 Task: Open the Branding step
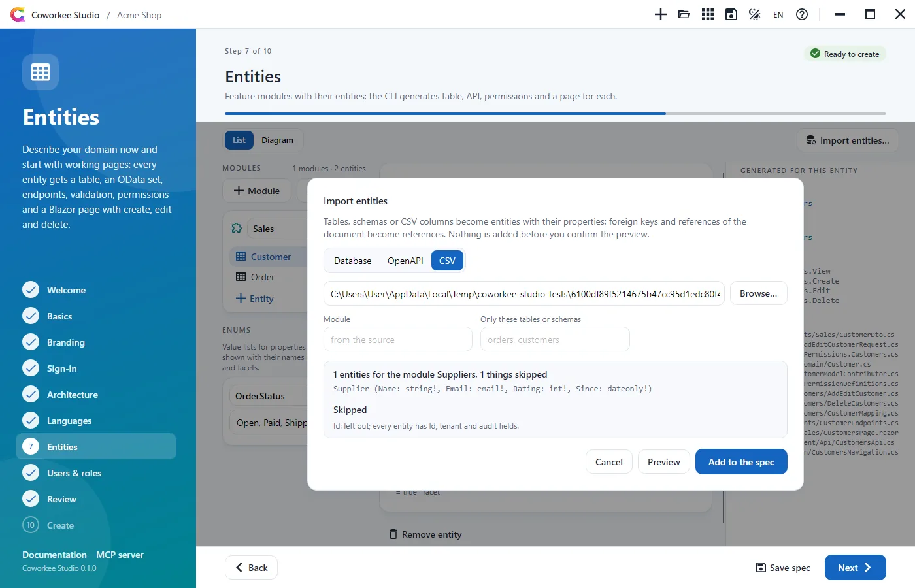coord(96,342)
